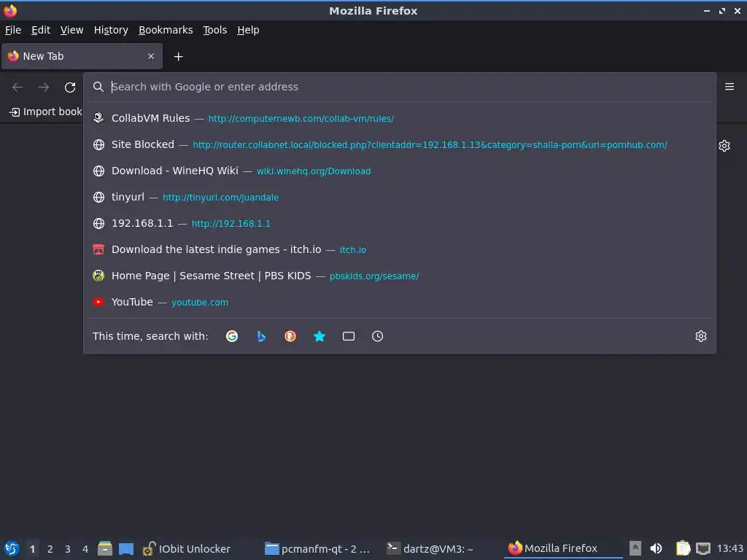Search this time with Bing icon
Image resolution: width=747 pixels, height=560 pixels.
261,336
